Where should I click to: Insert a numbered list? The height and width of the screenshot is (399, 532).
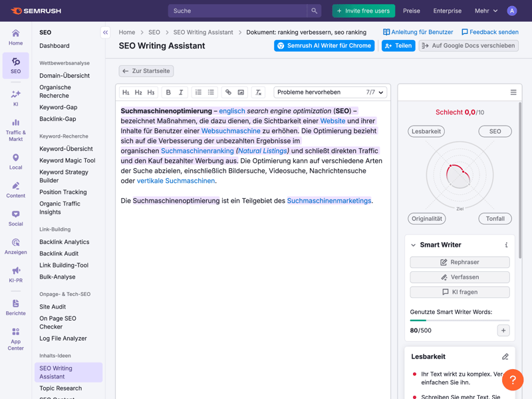tap(198, 92)
